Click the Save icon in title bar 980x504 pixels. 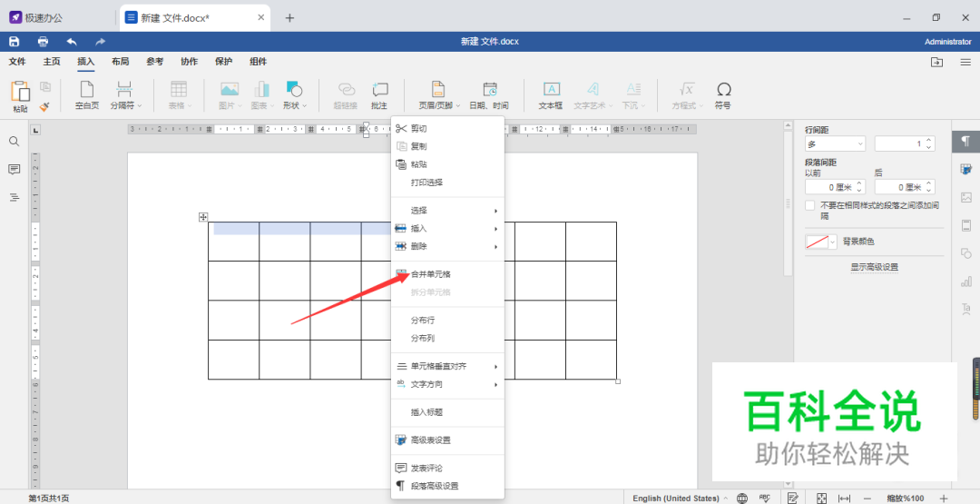[x=15, y=42]
